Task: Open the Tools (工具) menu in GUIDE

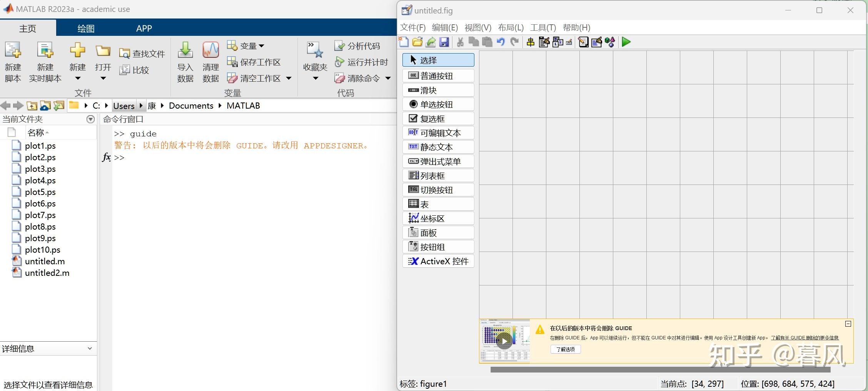Action: (x=543, y=27)
